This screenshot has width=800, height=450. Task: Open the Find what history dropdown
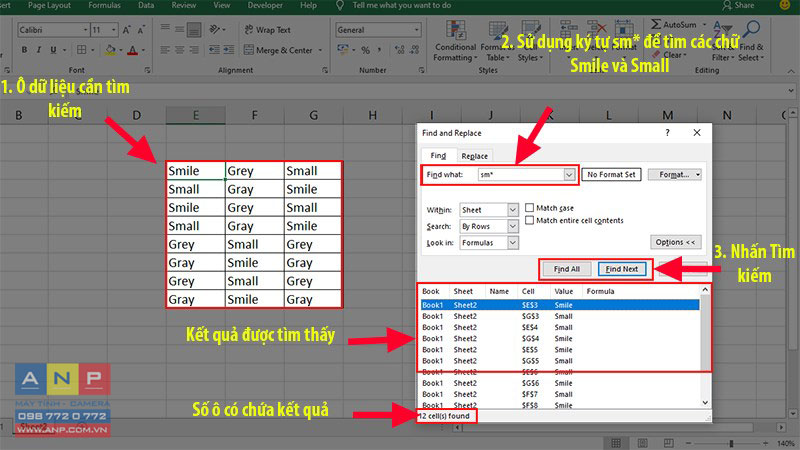tap(569, 174)
